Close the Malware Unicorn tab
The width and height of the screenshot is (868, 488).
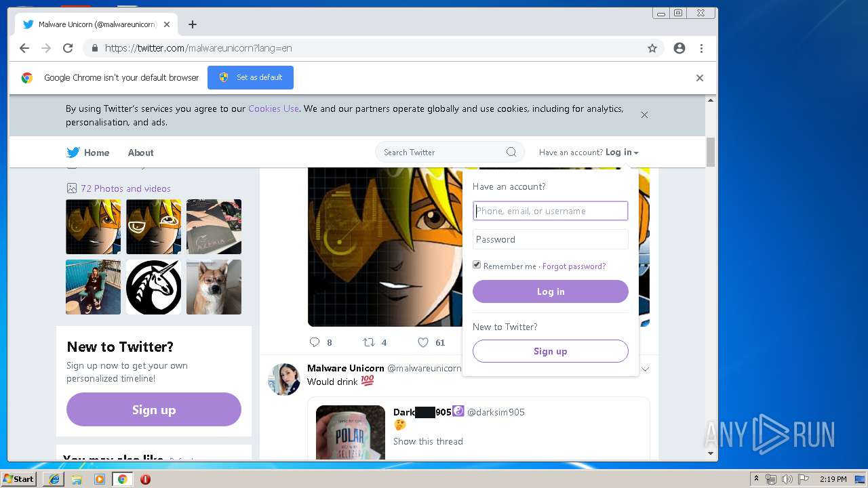point(167,24)
